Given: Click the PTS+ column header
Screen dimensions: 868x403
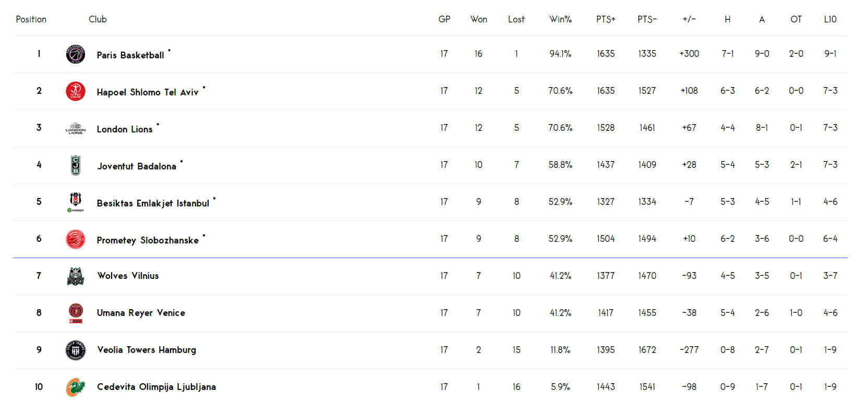Looking at the screenshot, I should pos(606,19).
